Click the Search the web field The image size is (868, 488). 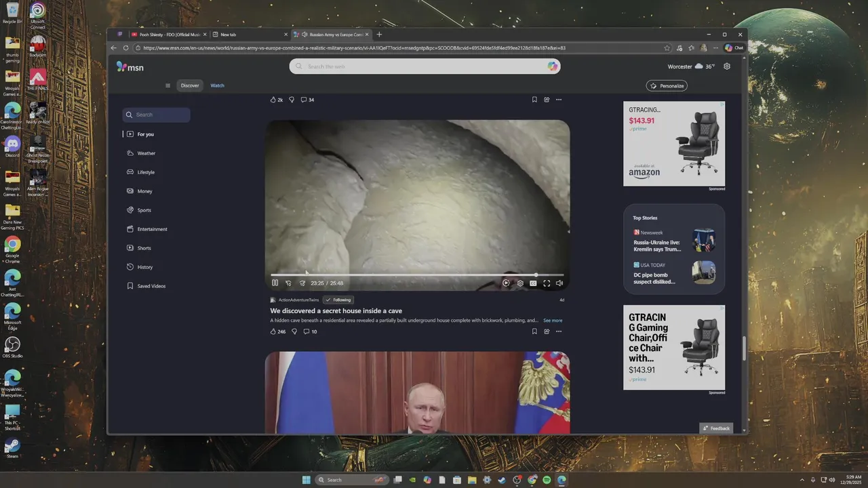point(425,66)
